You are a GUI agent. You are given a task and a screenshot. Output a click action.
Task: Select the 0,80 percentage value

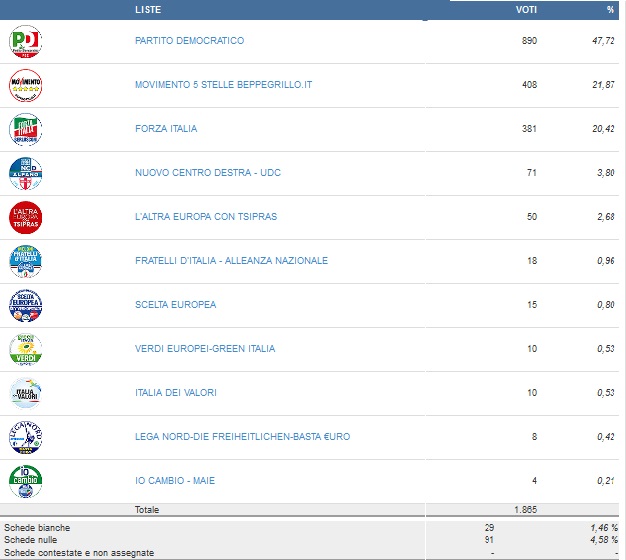click(606, 305)
